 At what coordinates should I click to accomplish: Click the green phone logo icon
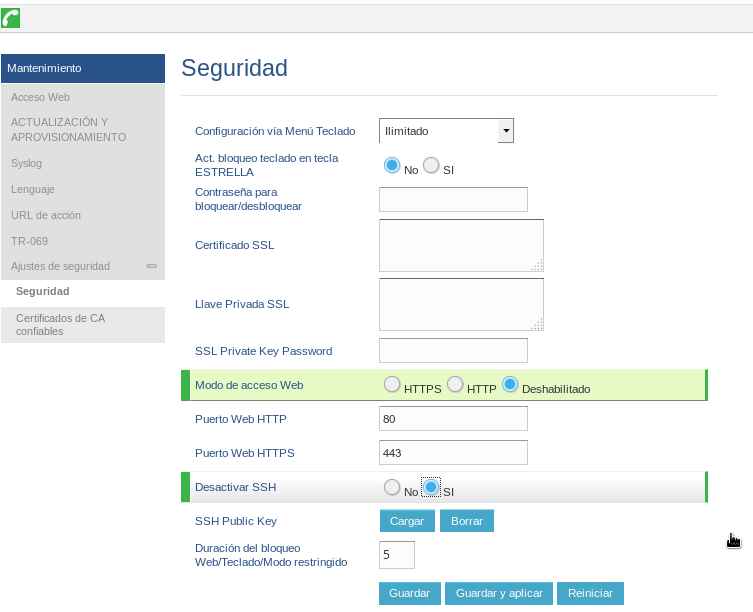click(10, 17)
